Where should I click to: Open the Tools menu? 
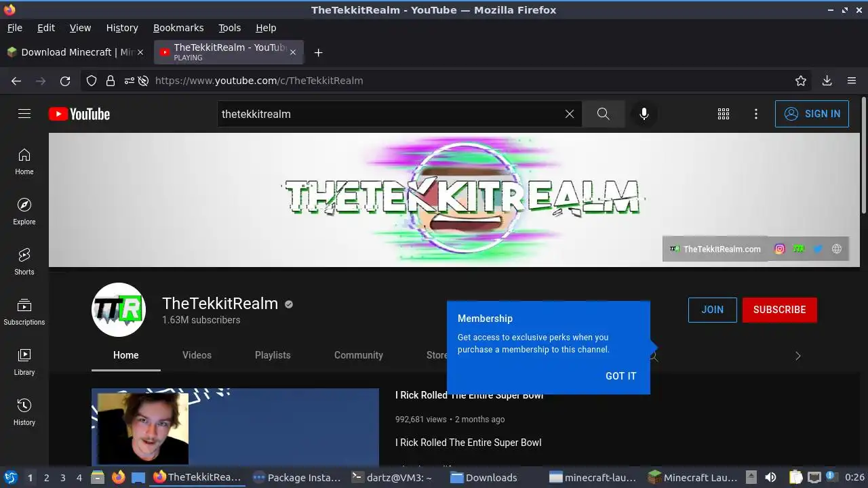(230, 28)
